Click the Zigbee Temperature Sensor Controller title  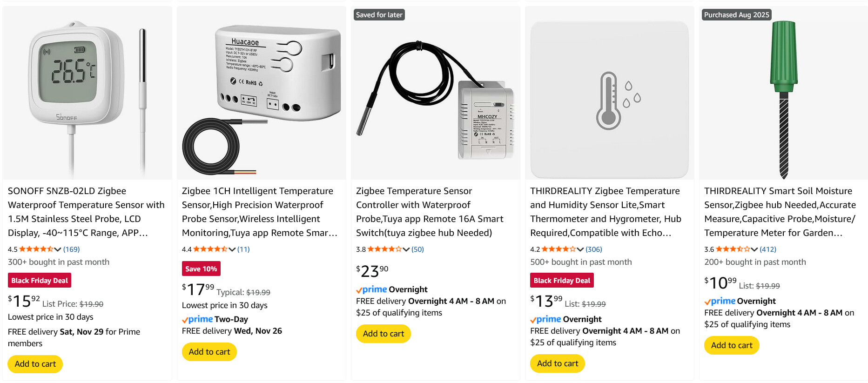tap(429, 212)
